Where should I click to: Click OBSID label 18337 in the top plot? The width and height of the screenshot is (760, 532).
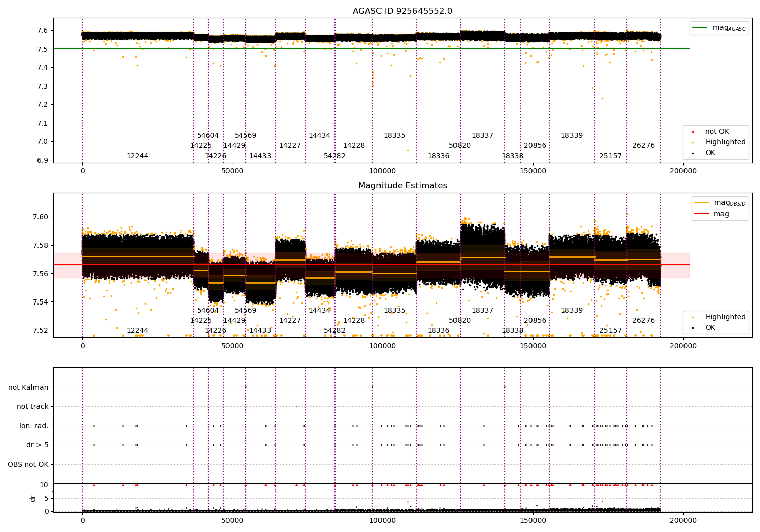482,136
